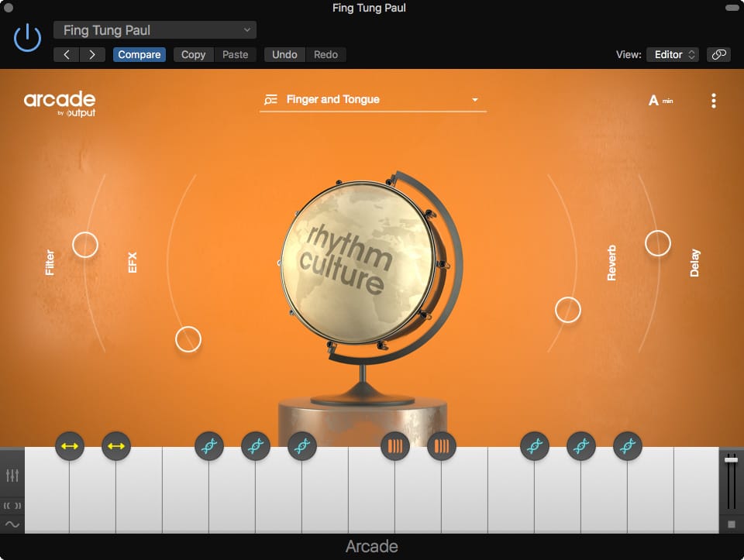This screenshot has width=744, height=560.
Task: Expand the Finger and Tongue dropdown arrow
Action: tap(474, 100)
